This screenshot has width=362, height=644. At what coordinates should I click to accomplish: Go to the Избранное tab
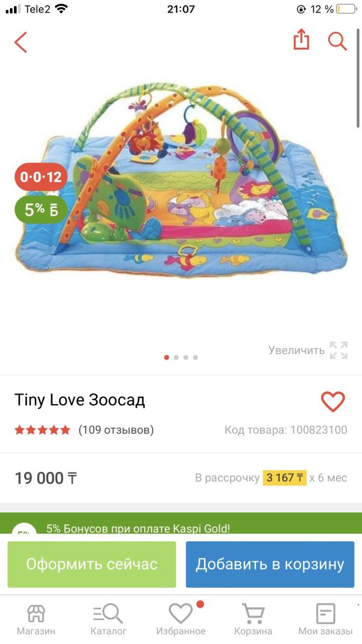181,619
